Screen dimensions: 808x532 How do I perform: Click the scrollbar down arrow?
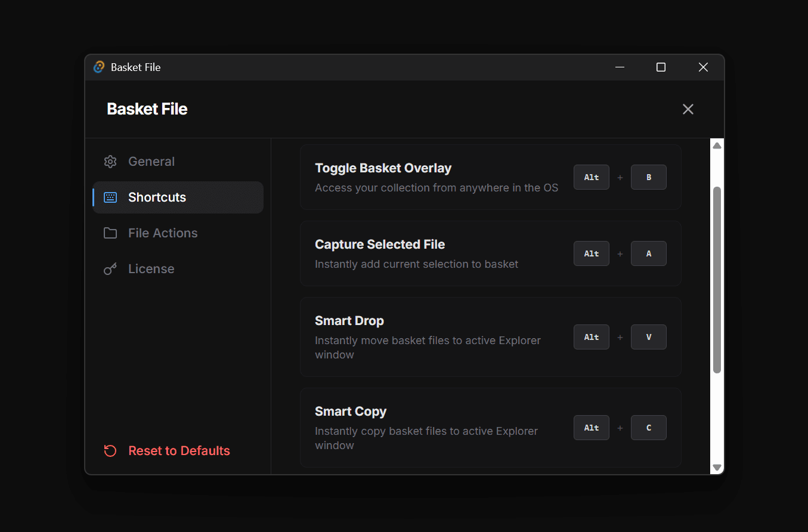tap(717, 468)
